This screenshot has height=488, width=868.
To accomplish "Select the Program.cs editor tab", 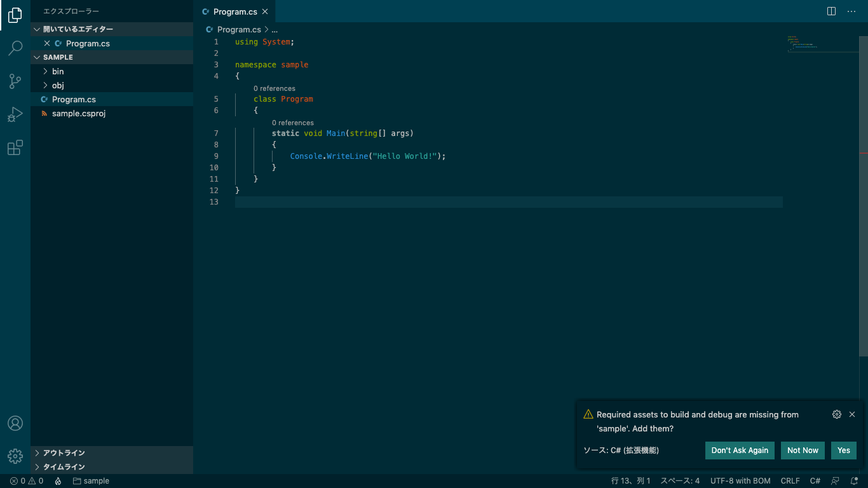I will pos(234,11).
